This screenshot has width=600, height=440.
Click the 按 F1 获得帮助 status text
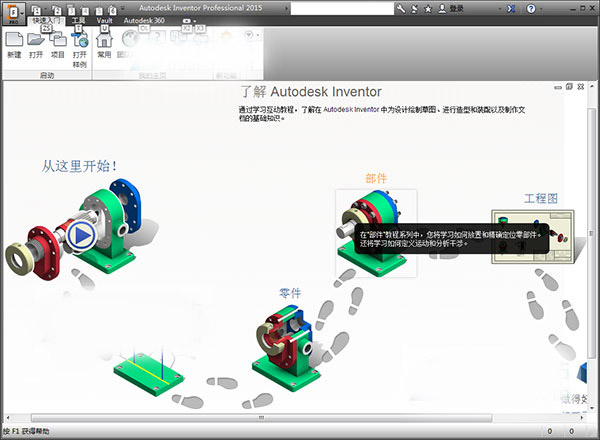click(x=26, y=432)
